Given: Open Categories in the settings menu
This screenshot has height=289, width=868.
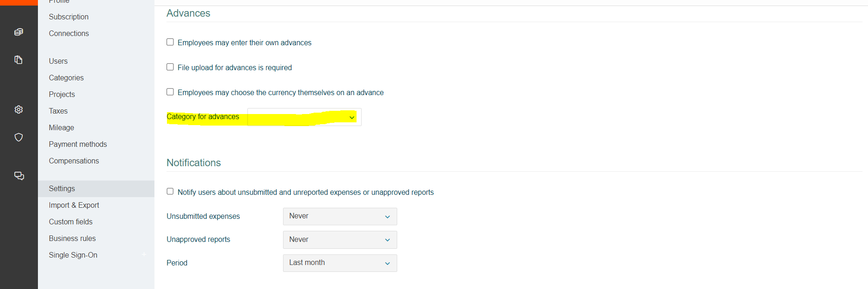Looking at the screenshot, I should (66, 78).
